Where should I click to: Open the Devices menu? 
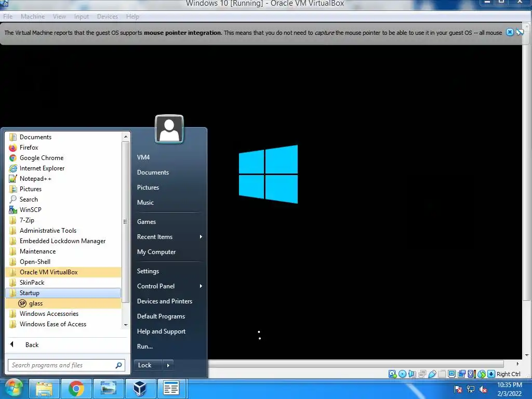coord(107,16)
